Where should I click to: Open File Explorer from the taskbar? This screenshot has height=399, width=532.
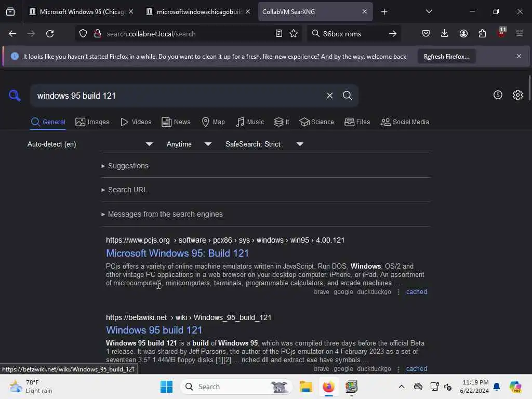pyautogui.click(x=305, y=387)
